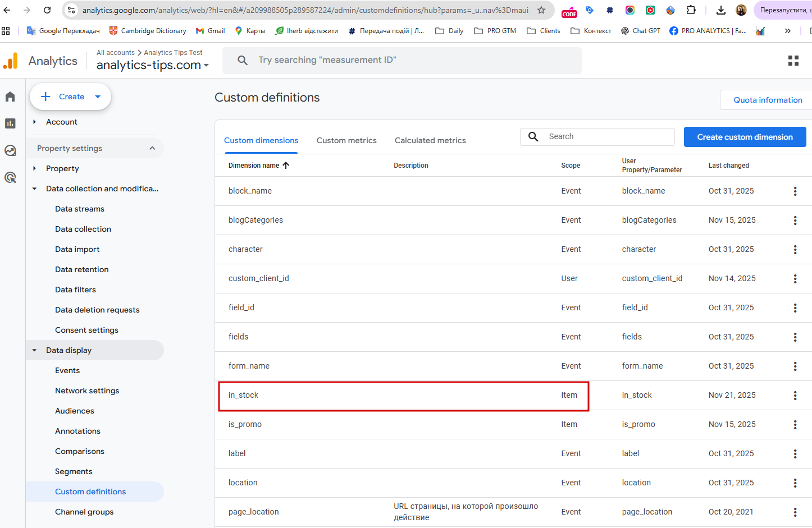Image resolution: width=812 pixels, height=528 pixels.
Task: Switch to the Custom metrics tab
Action: [346, 140]
